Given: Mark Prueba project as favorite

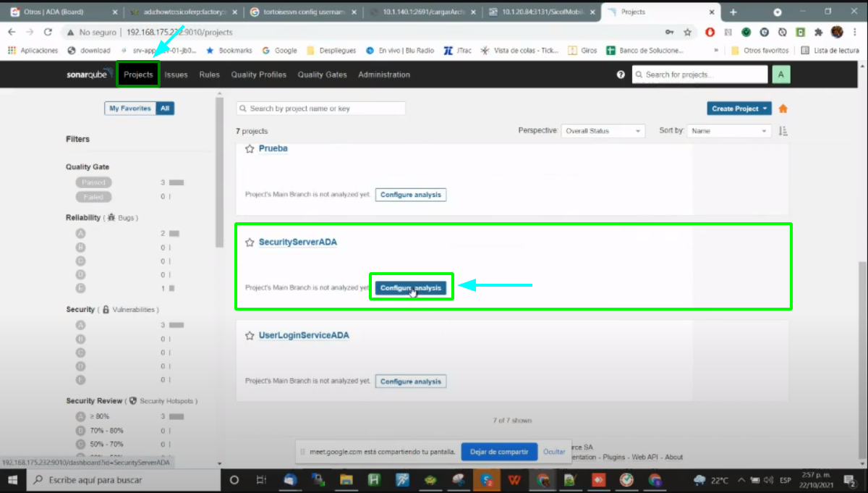Looking at the screenshot, I should point(250,148).
